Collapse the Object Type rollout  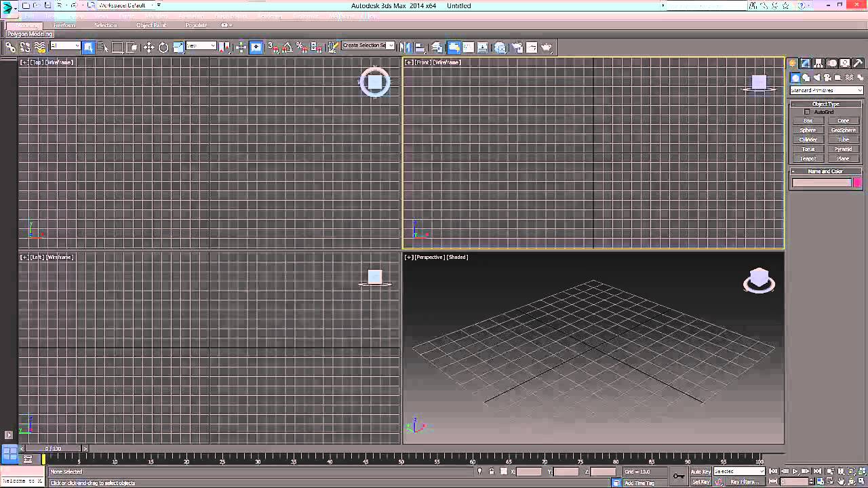coord(825,104)
